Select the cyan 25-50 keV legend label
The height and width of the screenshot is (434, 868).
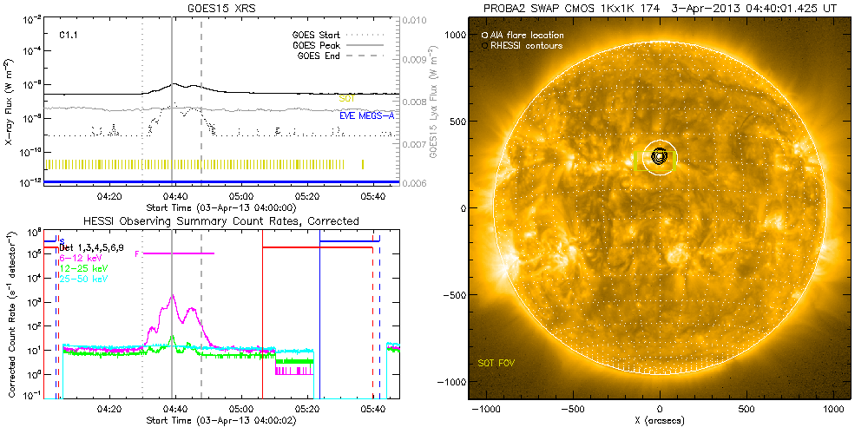pos(83,279)
